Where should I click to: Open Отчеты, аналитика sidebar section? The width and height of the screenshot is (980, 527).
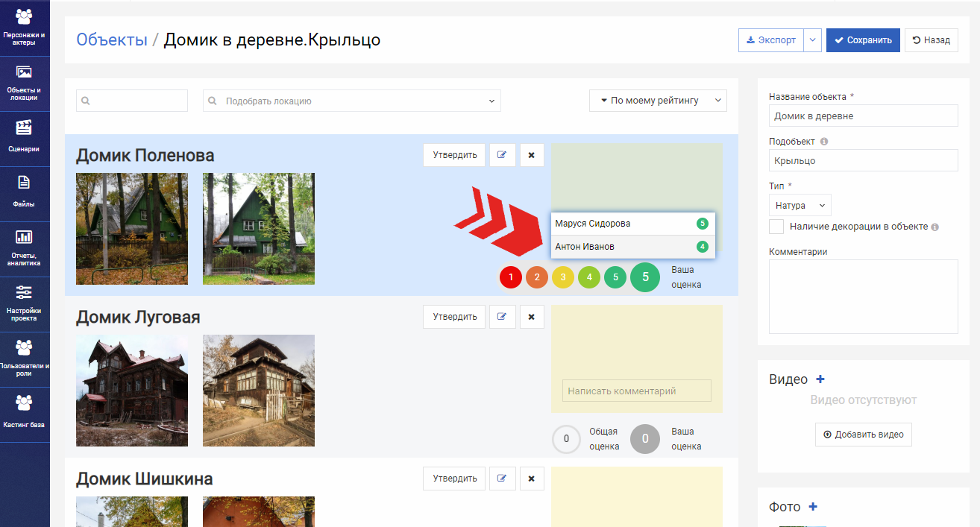coord(25,249)
